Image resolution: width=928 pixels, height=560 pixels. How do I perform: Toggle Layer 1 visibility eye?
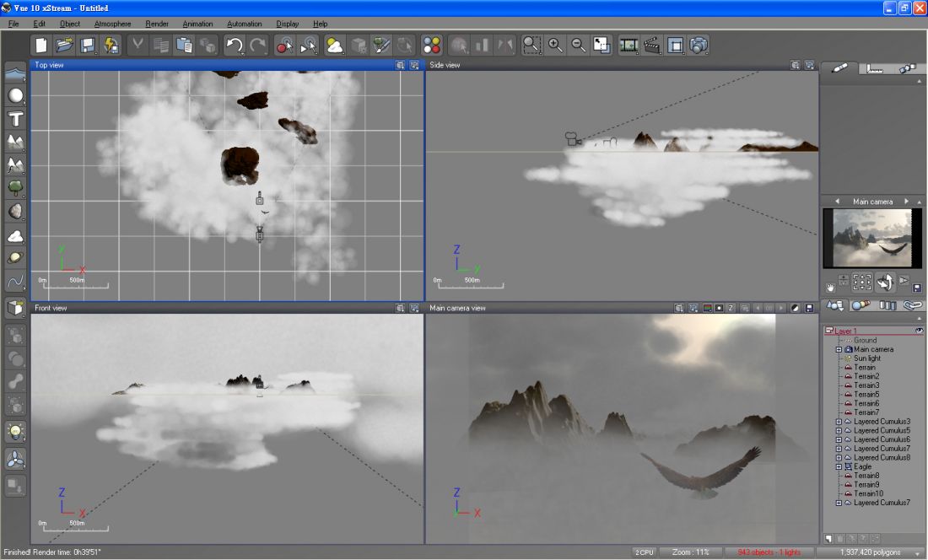919,331
